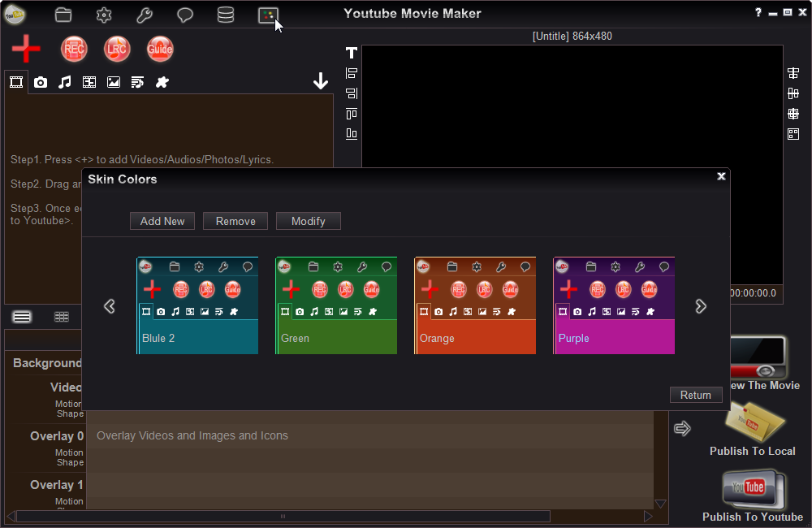
Task: Open the LRC lyrics maker icon
Action: pyautogui.click(x=117, y=50)
